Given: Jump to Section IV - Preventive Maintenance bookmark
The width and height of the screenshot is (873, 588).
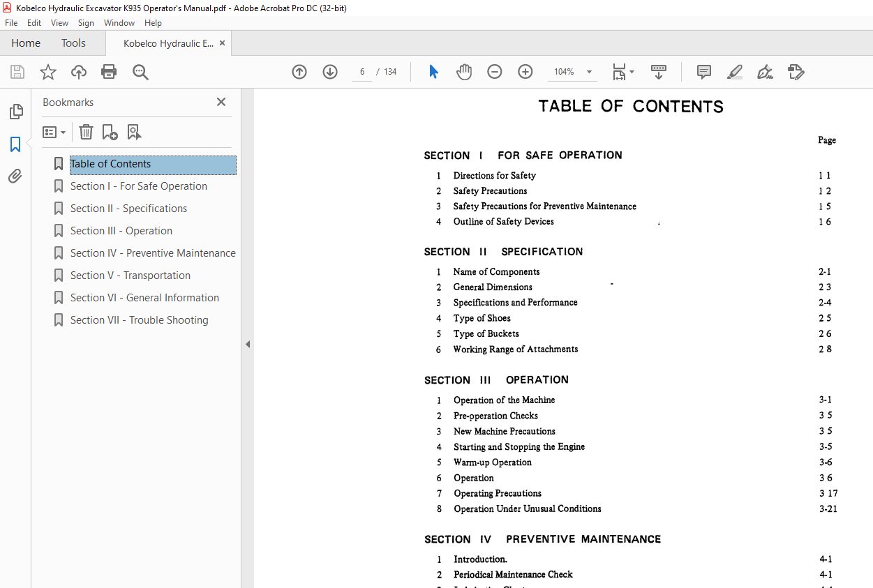Looking at the screenshot, I should [153, 253].
